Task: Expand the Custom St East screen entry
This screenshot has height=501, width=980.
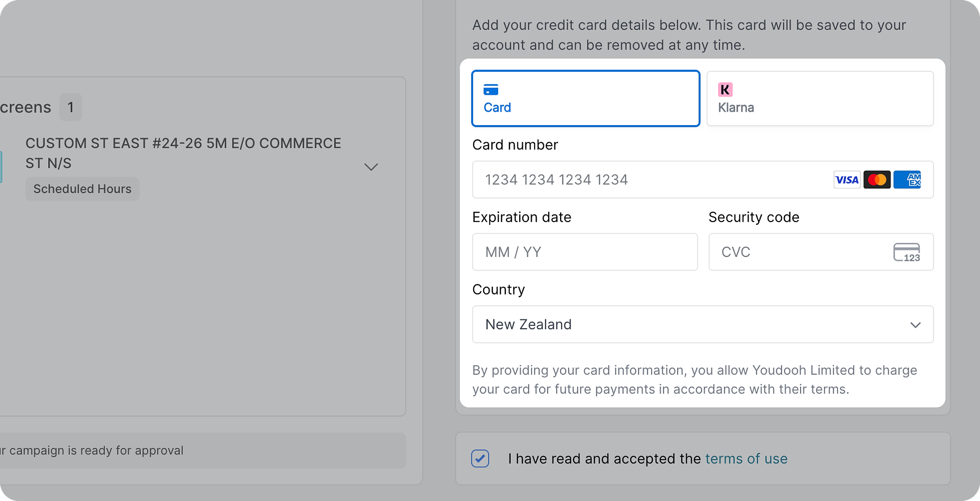Action: click(x=371, y=167)
